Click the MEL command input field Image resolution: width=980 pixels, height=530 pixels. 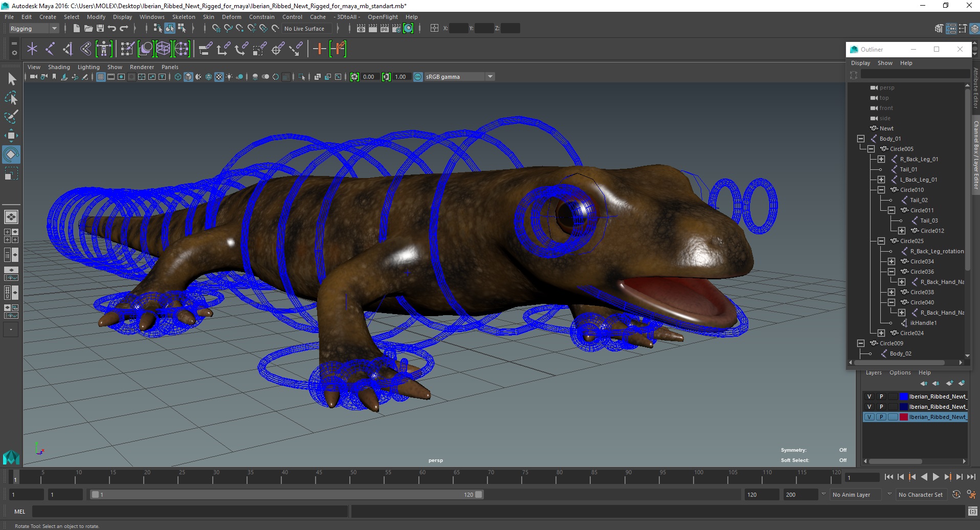click(x=189, y=512)
